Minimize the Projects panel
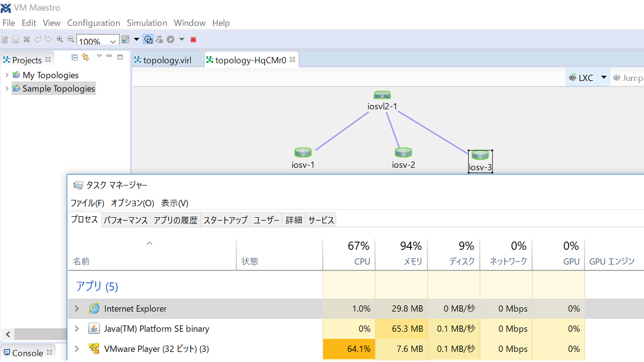Image resolution: width=644 pixels, height=362 pixels. [109, 56]
